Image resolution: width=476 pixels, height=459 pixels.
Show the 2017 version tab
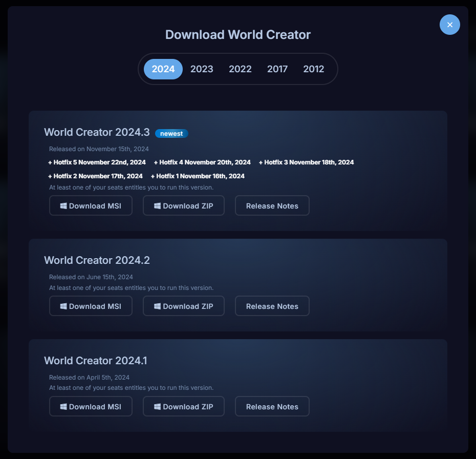pyautogui.click(x=277, y=69)
